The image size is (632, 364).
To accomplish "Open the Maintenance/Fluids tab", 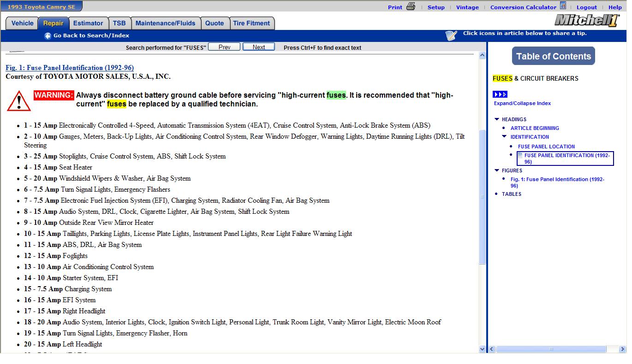I will (x=166, y=23).
